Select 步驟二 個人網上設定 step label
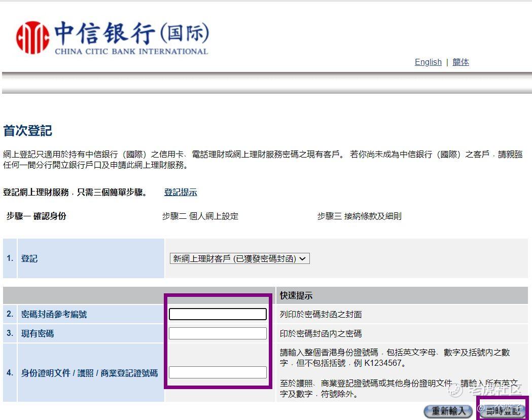Screen dimensions: 532x420 pyautogui.click(x=200, y=216)
